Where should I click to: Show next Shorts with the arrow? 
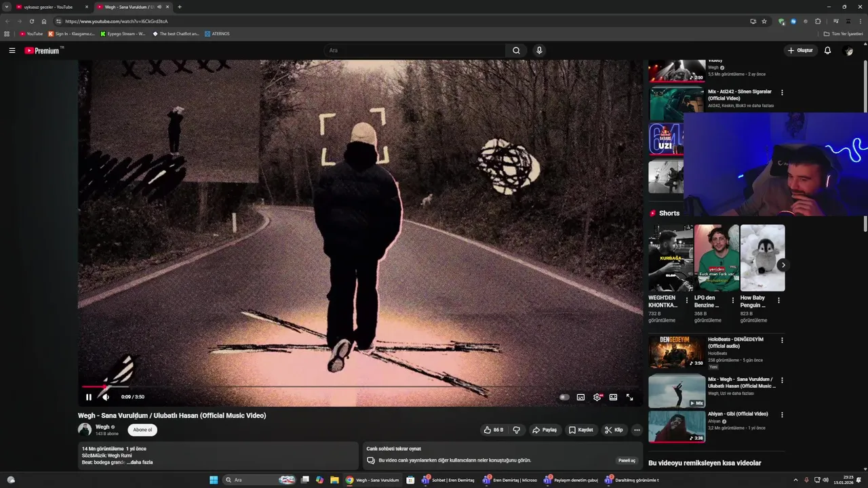[x=783, y=265]
